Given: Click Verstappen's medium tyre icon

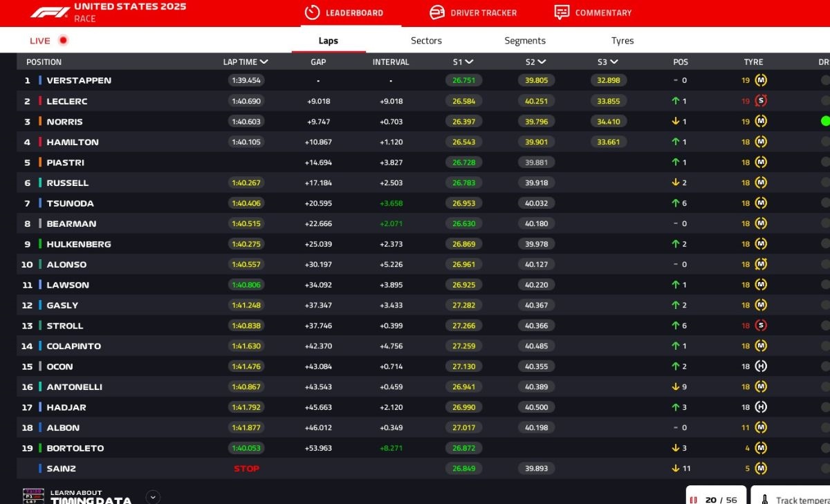Looking at the screenshot, I should point(761,80).
